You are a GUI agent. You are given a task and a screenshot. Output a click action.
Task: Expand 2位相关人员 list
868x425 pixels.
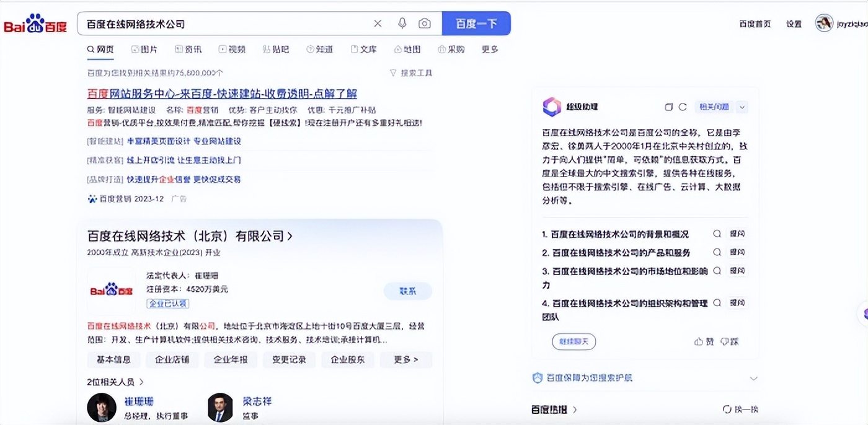click(115, 382)
